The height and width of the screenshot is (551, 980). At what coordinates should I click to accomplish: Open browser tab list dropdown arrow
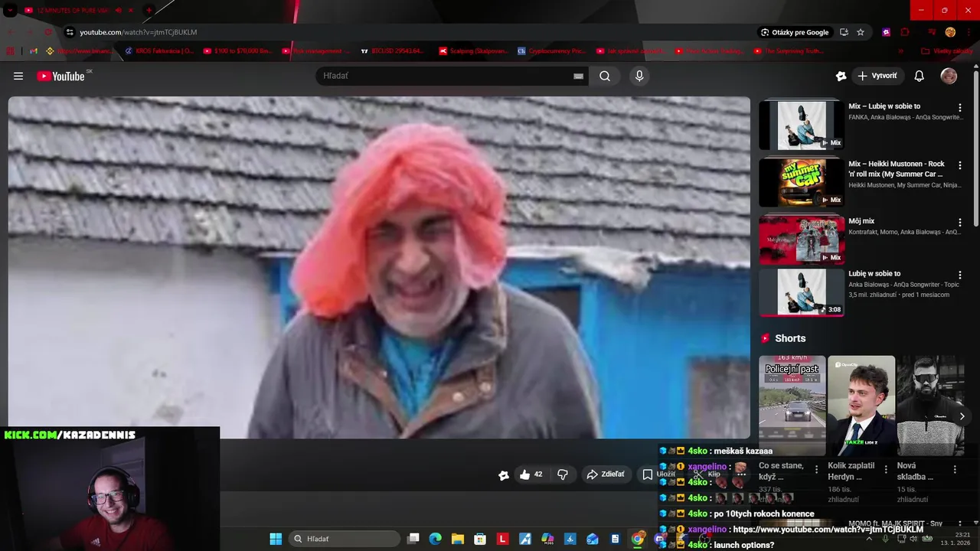click(11, 11)
